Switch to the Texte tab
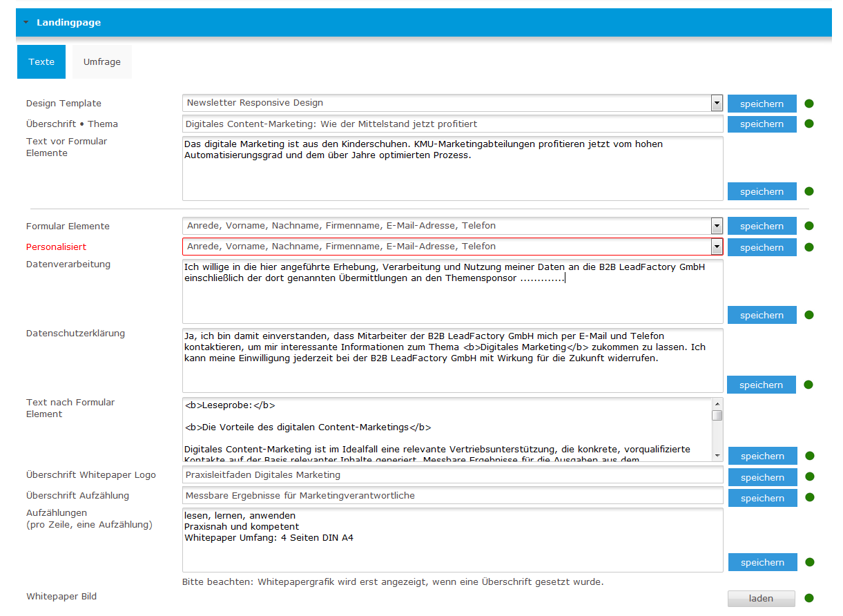Viewport: 843px width, 616px height. point(41,61)
